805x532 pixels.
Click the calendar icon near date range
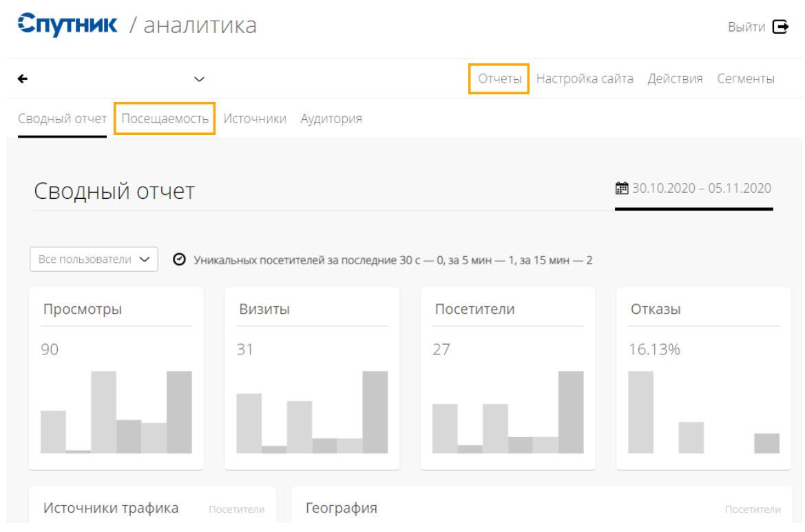tap(620, 189)
